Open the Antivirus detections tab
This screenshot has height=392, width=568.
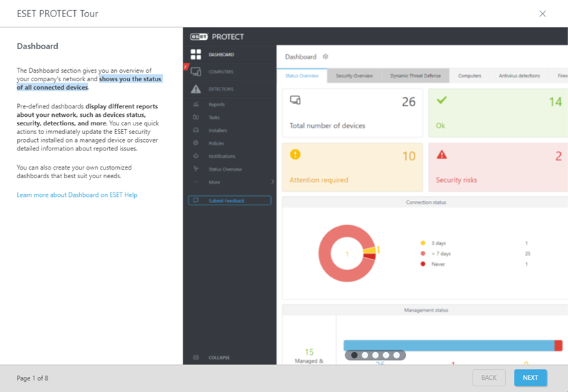pyautogui.click(x=519, y=76)
